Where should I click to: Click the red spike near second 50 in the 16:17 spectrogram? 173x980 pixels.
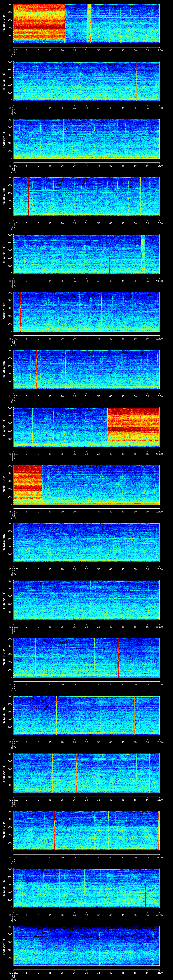(x=136, y=81)
